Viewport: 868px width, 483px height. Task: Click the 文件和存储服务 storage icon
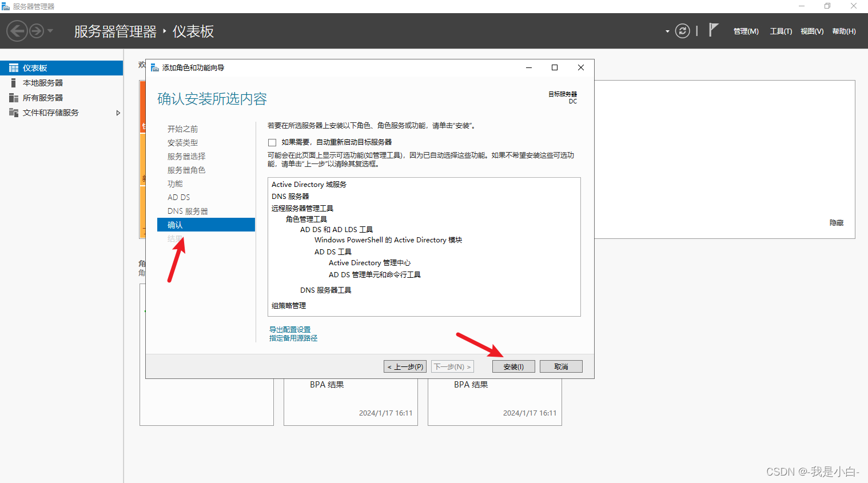14,113
